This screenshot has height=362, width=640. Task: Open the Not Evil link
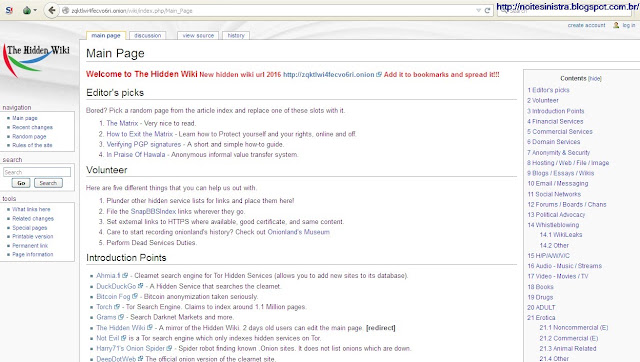[108, 338]
